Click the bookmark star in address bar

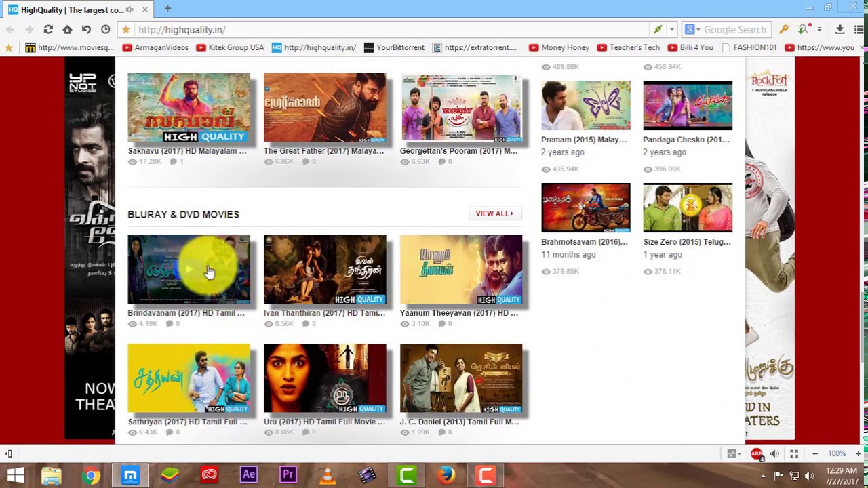[125, 30]
